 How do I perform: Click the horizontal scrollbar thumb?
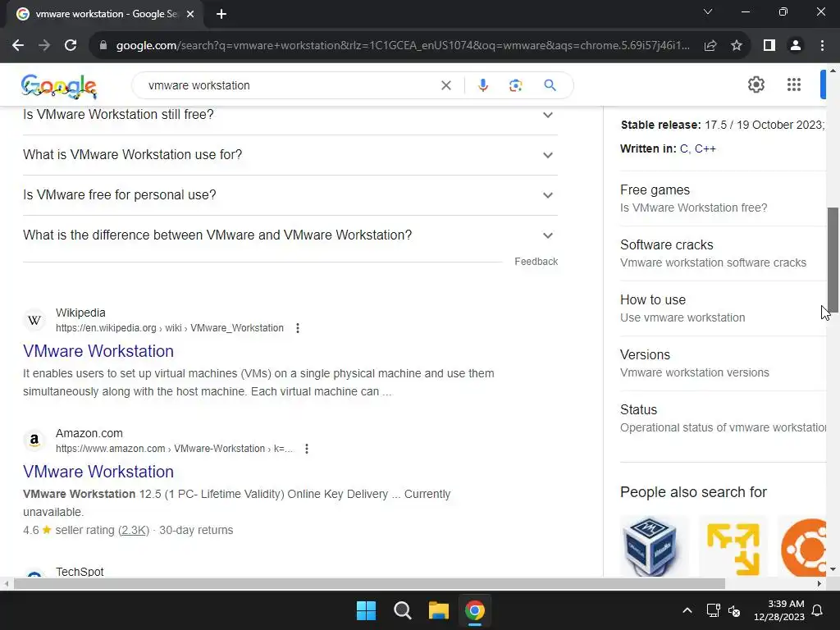(369, 583)
